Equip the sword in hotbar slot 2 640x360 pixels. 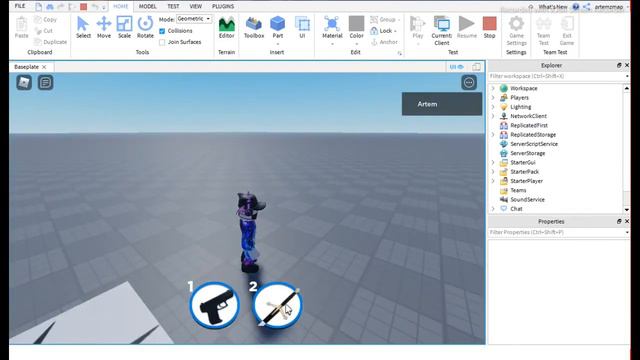(x=277, y=305)
